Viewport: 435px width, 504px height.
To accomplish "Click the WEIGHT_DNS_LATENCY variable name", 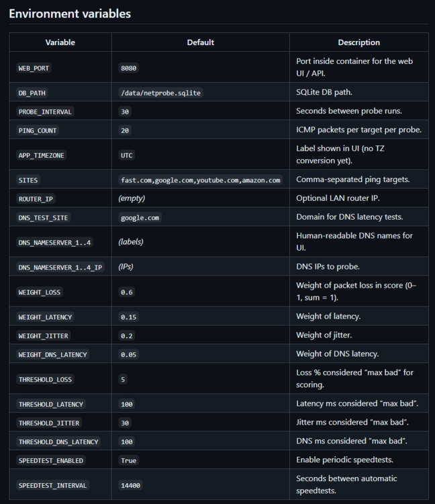I will (x=52, y=355).
